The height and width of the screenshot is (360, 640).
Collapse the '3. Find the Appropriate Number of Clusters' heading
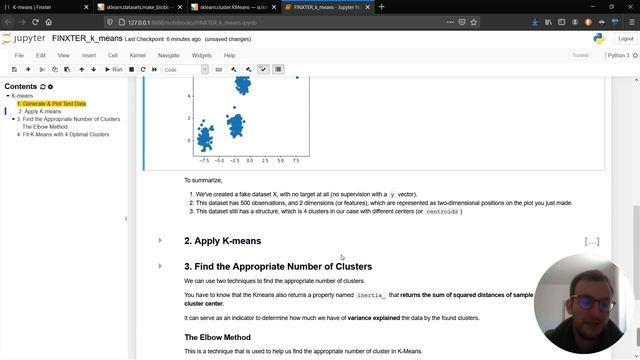coord(160,266)
